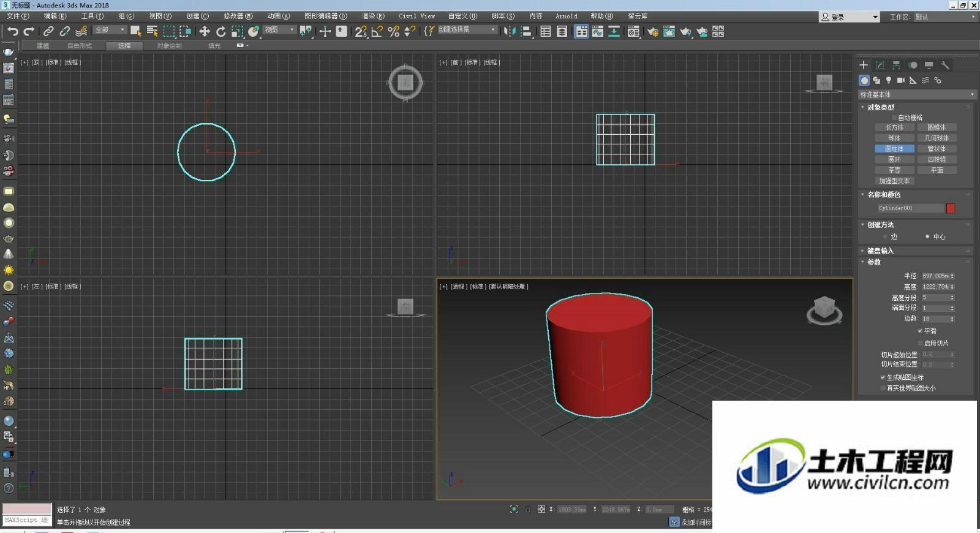Toggle the Window/Crossing selection icon
The height and width of the screenshot is (533, 980).
(x=185, y=31)
